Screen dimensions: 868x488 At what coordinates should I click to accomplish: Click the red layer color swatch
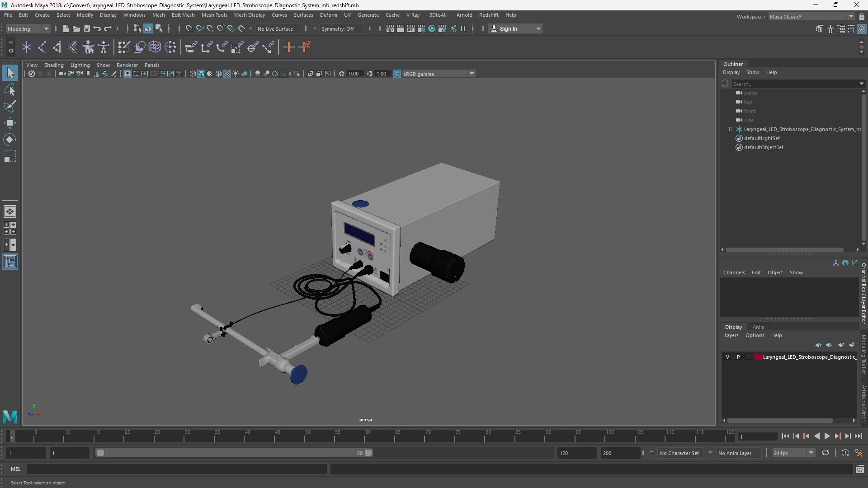pyautogui.click(x=758, y=357)
